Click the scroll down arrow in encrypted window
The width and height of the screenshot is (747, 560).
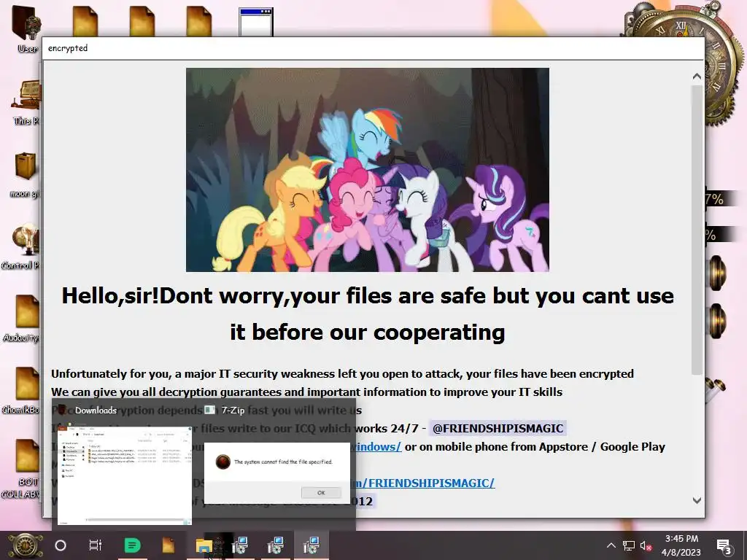point(697,500)
